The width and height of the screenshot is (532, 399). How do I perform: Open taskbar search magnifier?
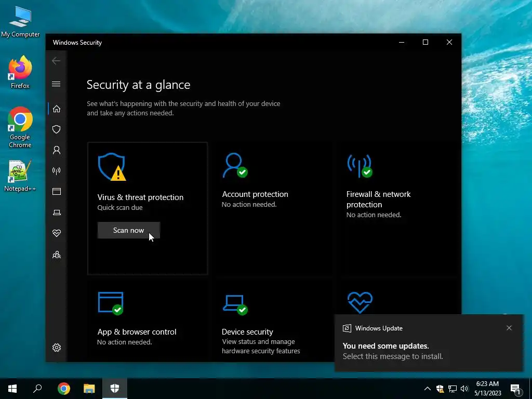[37, 389]
